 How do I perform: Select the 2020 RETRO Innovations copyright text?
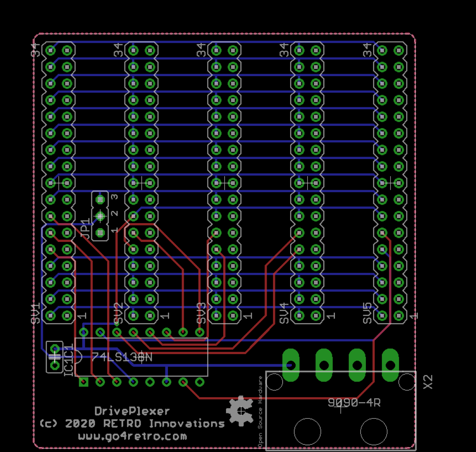coord(131,423)
